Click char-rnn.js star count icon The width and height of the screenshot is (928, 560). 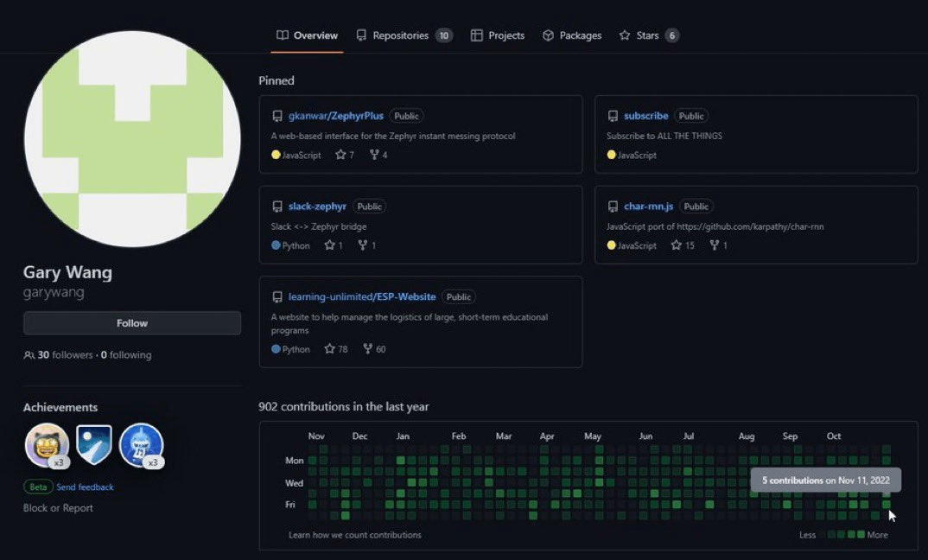point(677,245)
